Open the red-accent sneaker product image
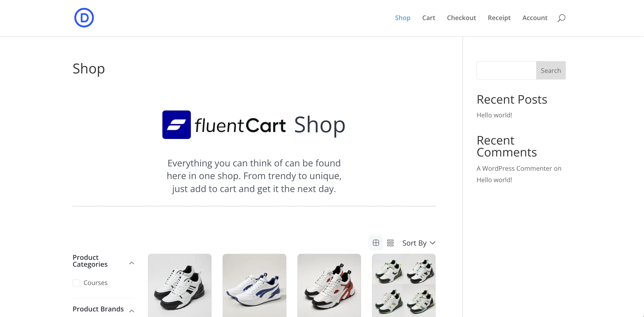Image resolution: width=644 pixels, height=317 pixels. pos(329,285)
